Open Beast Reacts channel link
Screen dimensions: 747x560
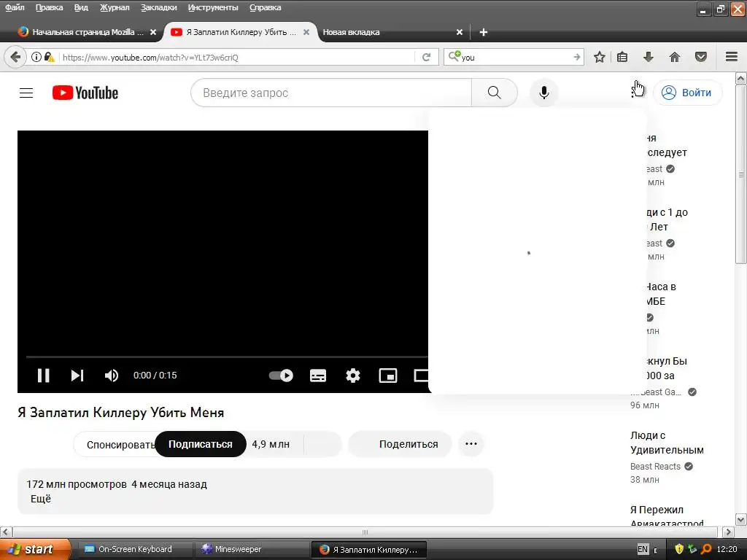pos(655,466)
